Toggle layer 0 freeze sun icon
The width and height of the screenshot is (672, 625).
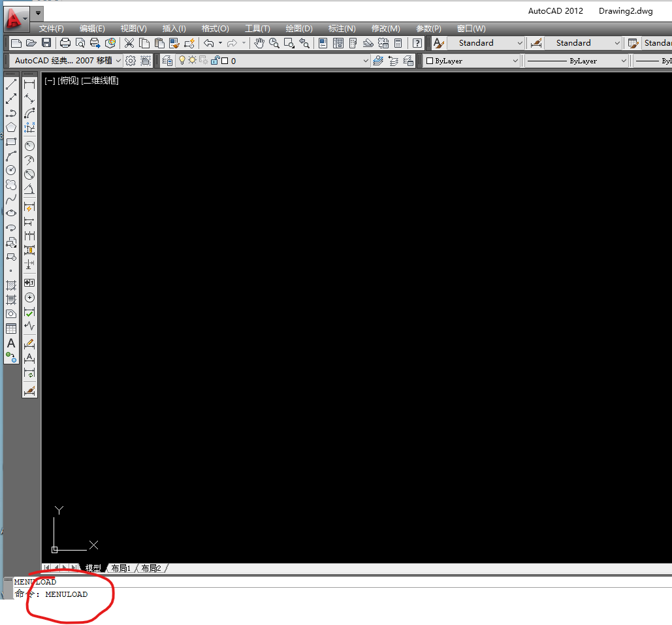[193, 61]
